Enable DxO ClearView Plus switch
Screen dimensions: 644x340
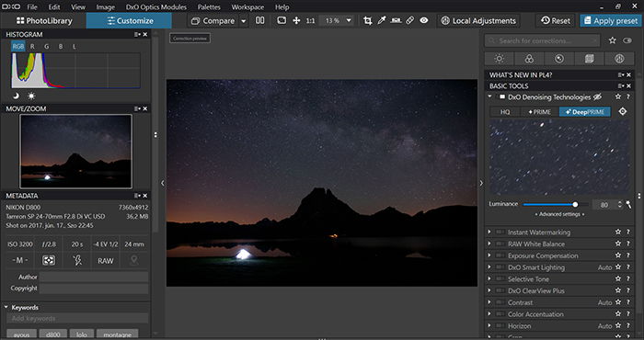[x=500, y=290]
